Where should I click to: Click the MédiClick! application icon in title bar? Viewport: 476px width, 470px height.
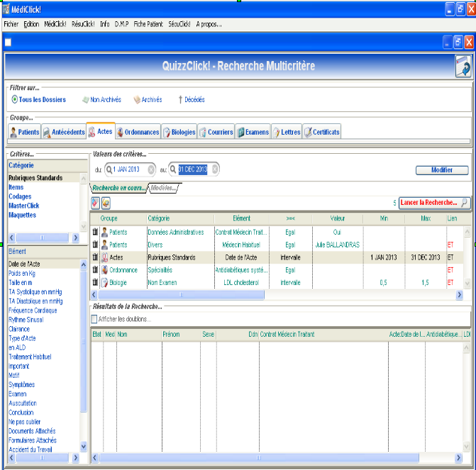pyautogui.click(x=6, y=9)
